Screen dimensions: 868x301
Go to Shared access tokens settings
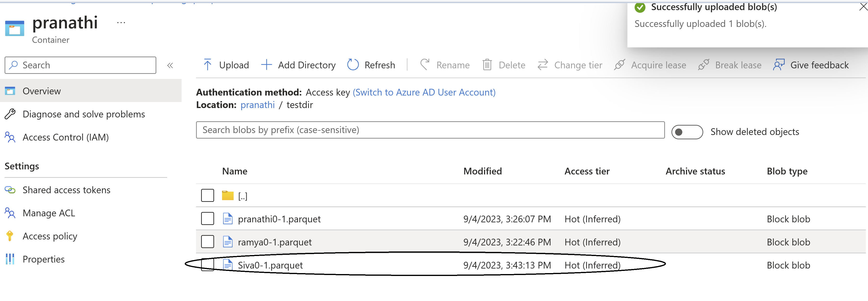pos(66,190)
